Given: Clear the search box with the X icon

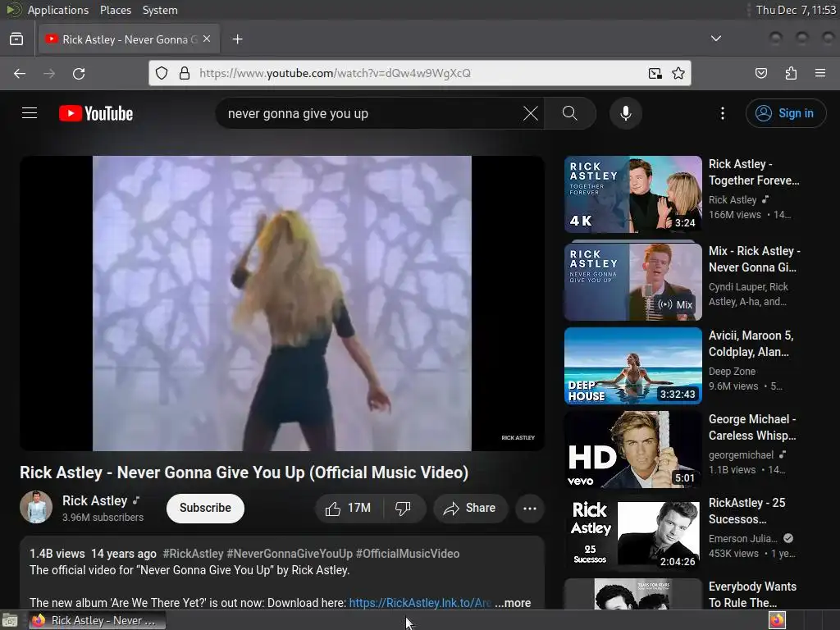Looking at the screenshot, I should 531,113.
